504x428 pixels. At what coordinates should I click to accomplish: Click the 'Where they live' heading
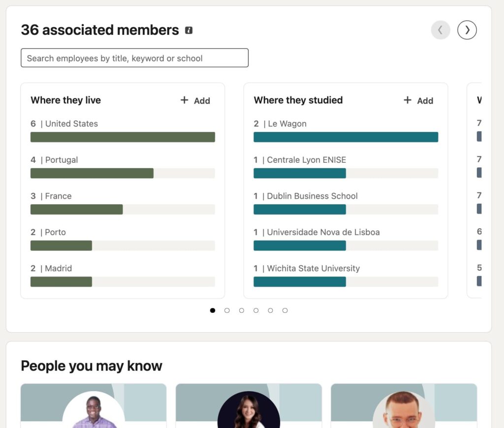(66, 100)
